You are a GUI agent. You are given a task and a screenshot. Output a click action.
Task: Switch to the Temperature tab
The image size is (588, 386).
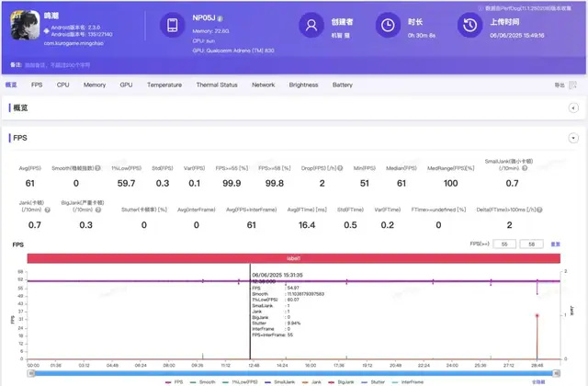coord(164,85)
